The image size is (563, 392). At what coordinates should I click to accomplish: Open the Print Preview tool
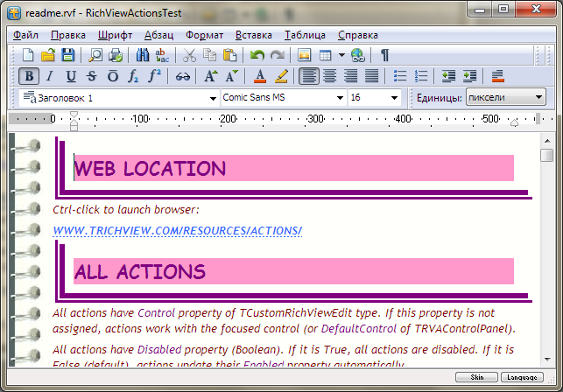coord(95,55)
